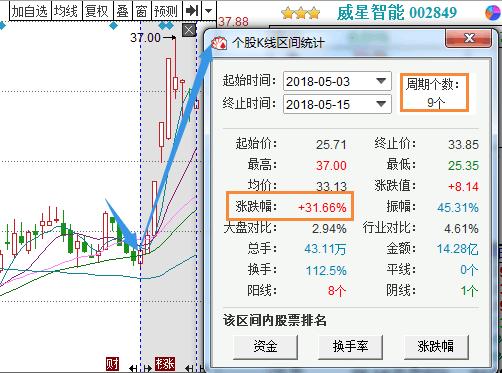The width and height of the screenshot is (502, 373).
Task: Click the 周期个数 9个 value
Action: click(436, 103)
